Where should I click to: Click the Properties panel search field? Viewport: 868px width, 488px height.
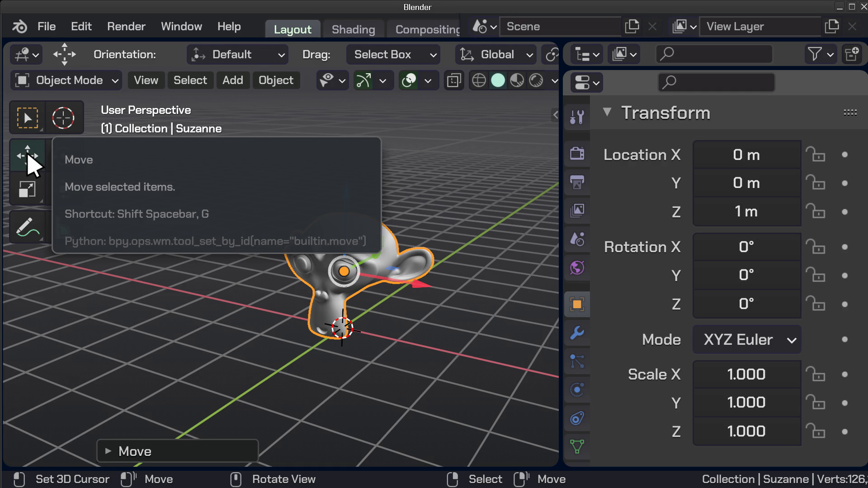(717, 82)
